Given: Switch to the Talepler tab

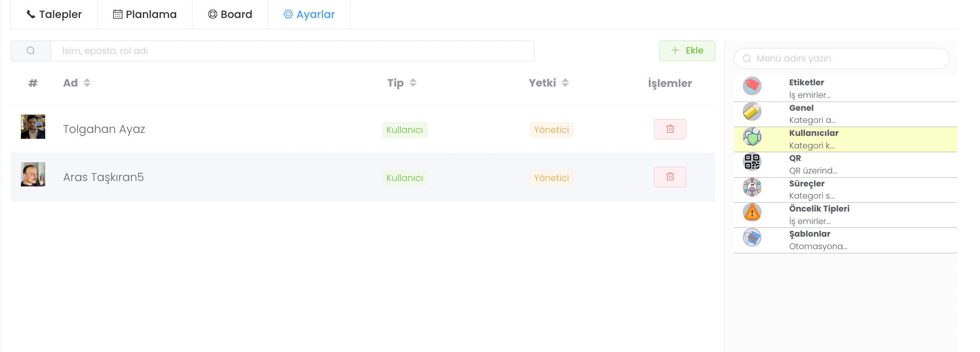Looking at the screenshot, I should point(54,15).
